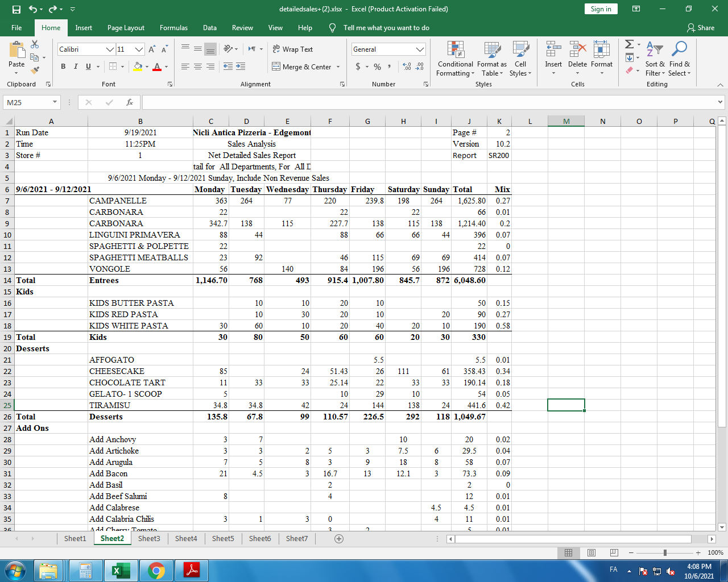This screenshot has height=582, width=728.
Task: Click the Undo arrow icon
Action: click(33, 9)
